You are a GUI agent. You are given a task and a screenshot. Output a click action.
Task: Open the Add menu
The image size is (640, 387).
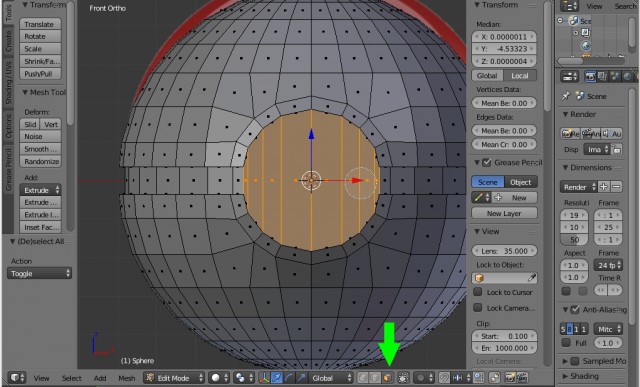(x=100, y=378)
